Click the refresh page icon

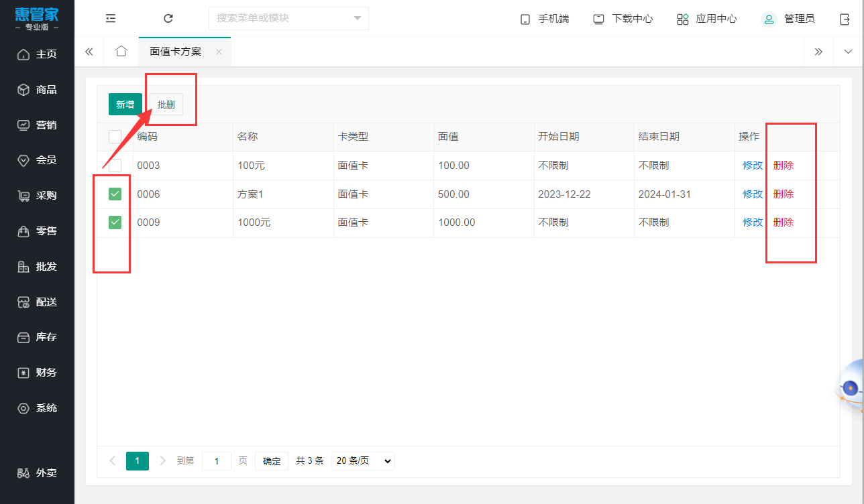pyautogui.click(x=168, y=19)
